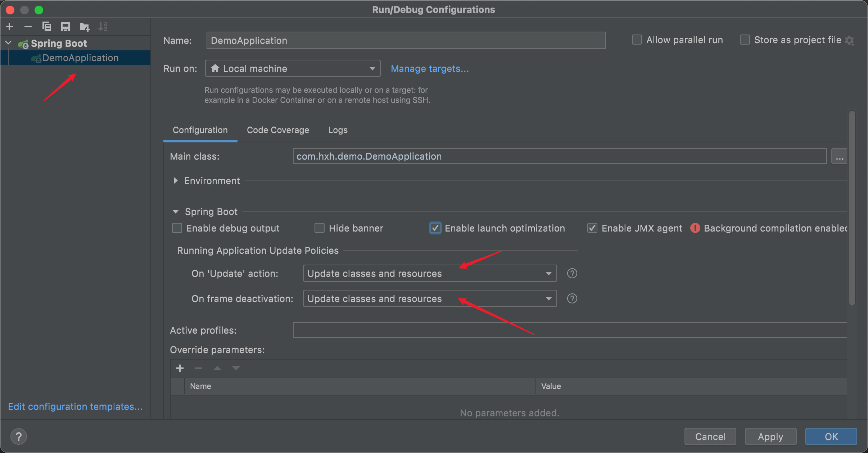Open the Manage targets link
The image size is (868, 453).
[430, 68]
